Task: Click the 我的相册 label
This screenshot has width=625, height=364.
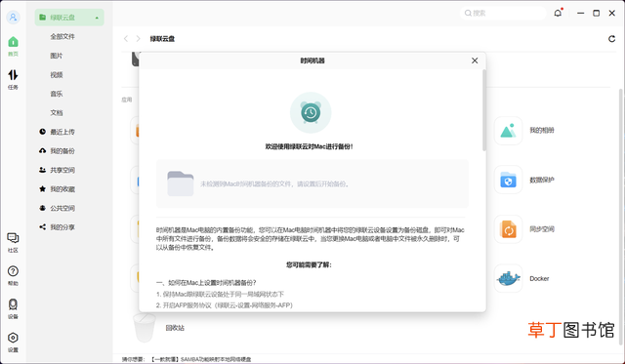Action: (x=542, y=130)
